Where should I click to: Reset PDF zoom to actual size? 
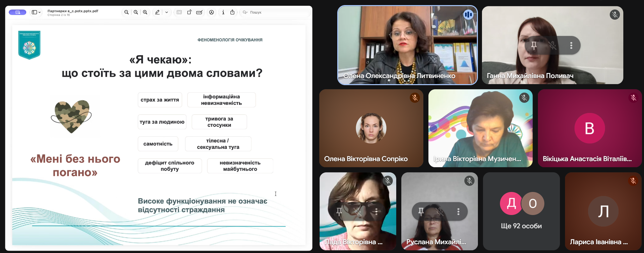(x=136, y=12)
